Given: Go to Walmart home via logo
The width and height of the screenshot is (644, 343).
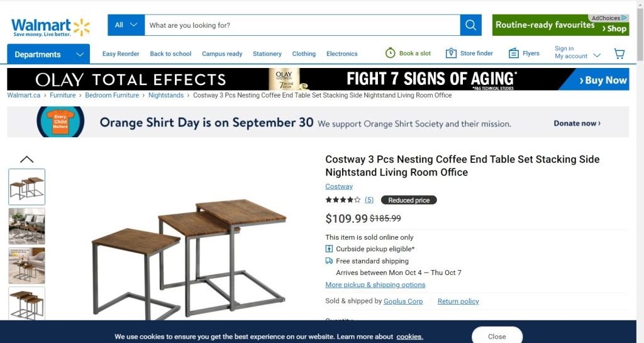Looking at the screenshot, I should [50, 27].
